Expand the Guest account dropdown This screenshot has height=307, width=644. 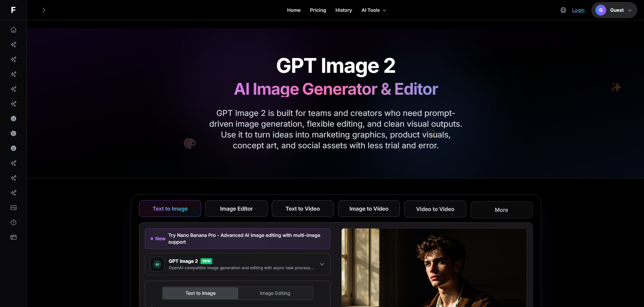tap(630, 10)
